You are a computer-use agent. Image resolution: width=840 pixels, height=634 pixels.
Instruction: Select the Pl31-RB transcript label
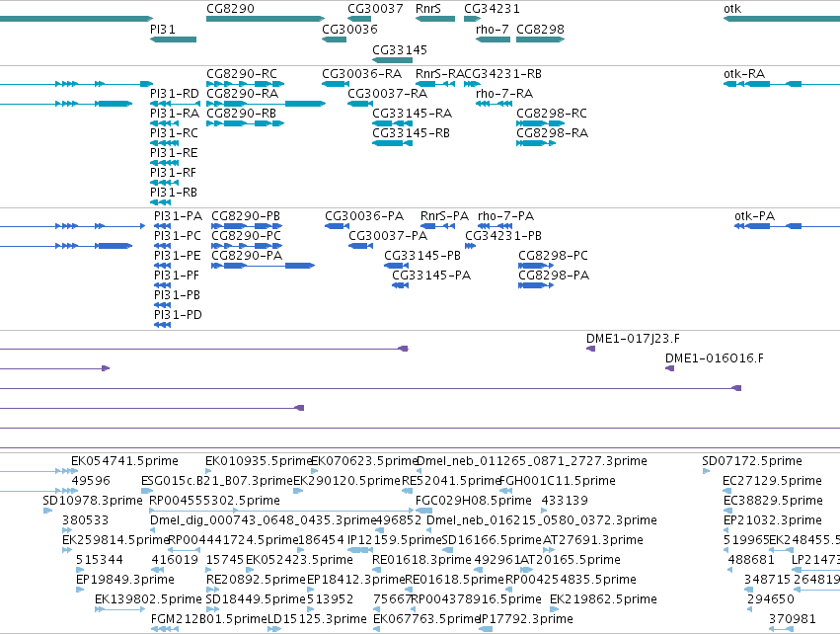pyautogui.click(x=174, y=192)
